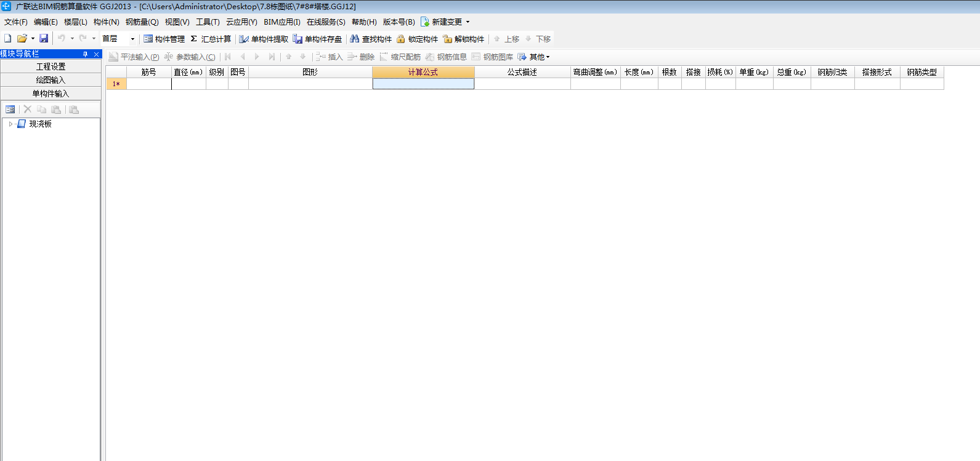The width and height of the screenshot is (980, 461).
Task: Click 平法输入(P) toolbar button
Action: coord(134,57)
